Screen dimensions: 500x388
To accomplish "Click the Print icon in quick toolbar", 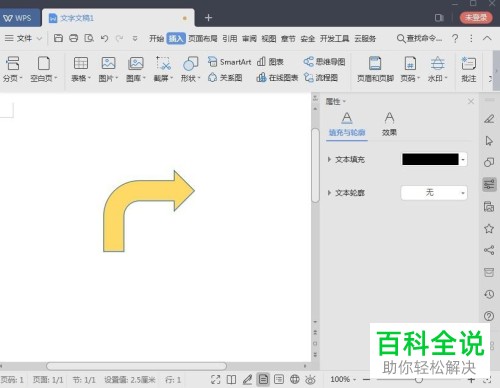I will click(74, 38).
